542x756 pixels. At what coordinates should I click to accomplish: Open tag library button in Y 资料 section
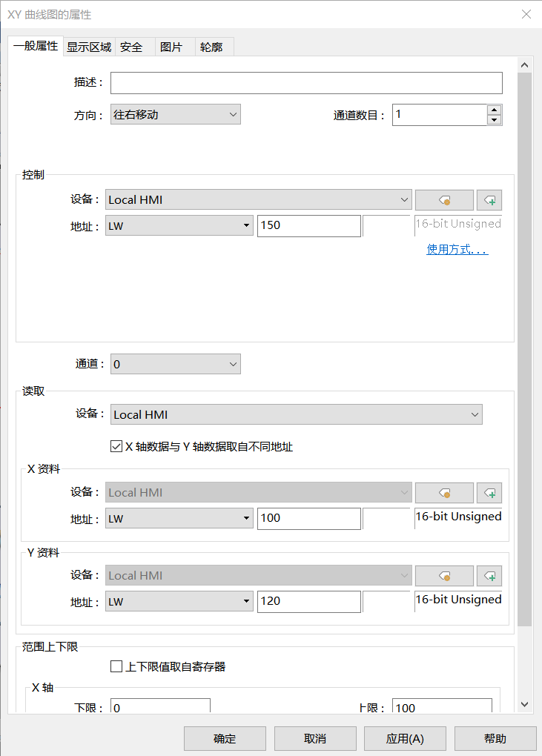pos(444,575)
